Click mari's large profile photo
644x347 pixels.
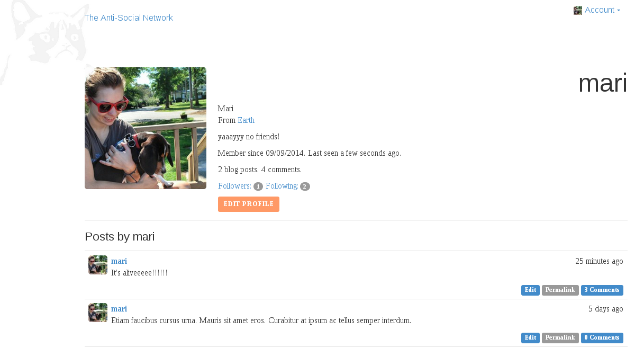pyautogui.click(x=146, y=128)
